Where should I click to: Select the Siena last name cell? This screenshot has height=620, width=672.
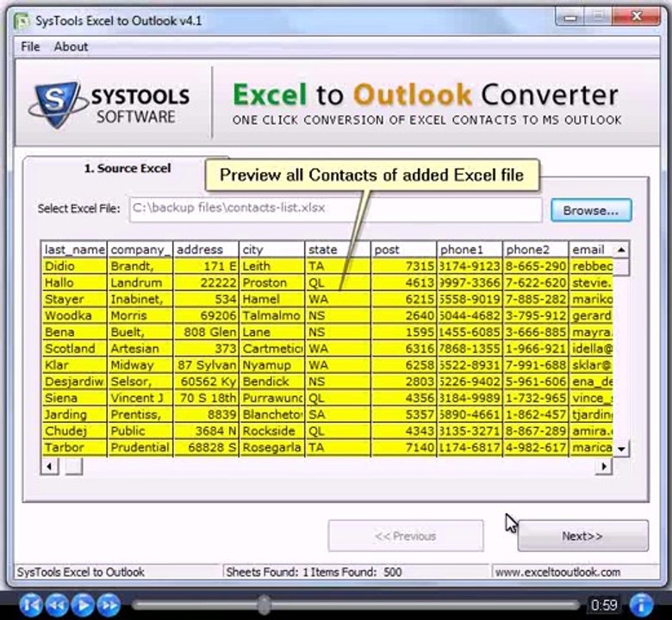tap(74, 398)
